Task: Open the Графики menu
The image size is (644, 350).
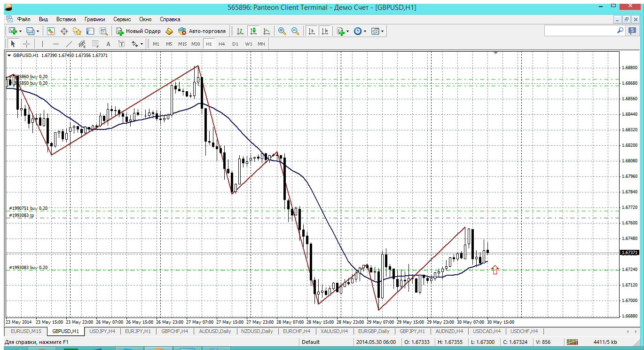Action: (94, 19)
